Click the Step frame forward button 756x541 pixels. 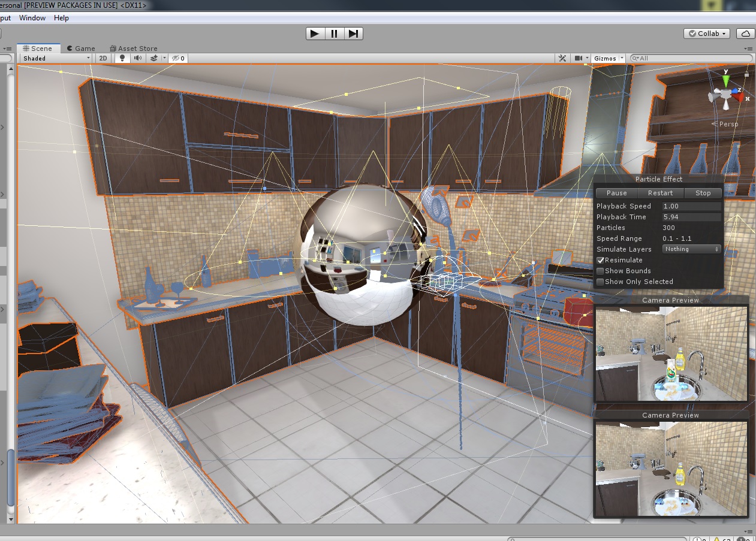[x=354, y=34]
